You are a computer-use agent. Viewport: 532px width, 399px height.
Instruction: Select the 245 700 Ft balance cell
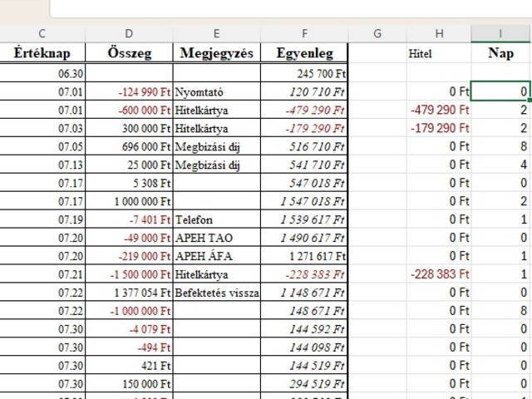pos(304,73)
